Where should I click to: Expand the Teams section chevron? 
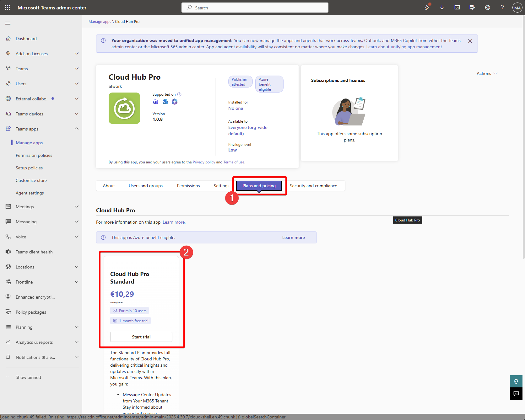[x=77, y=69]
